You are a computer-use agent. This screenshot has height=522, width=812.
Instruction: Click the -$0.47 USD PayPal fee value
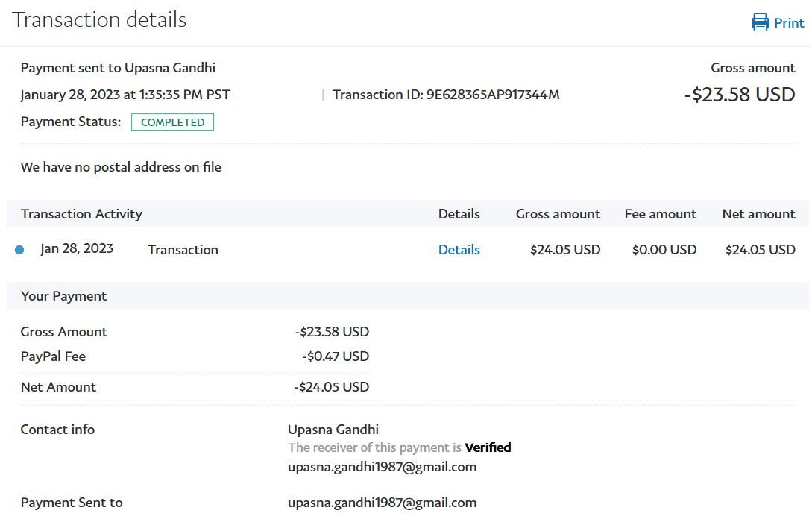336,356
